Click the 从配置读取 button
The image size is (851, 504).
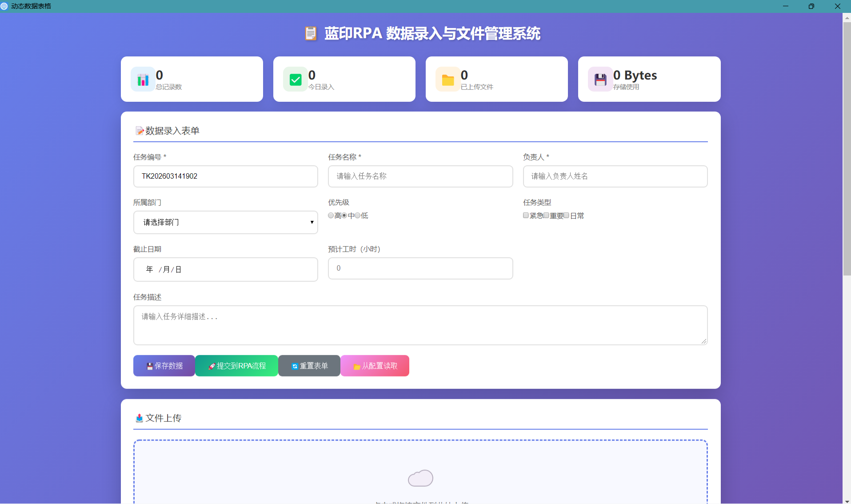point(375,366)
